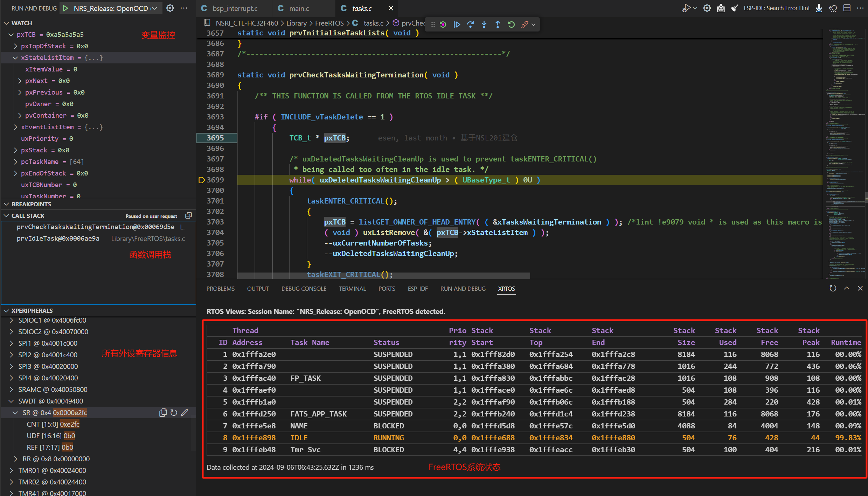Open the editor title more actions ellipsis
Screen dimensions: 868x496
tap(860, 8)
